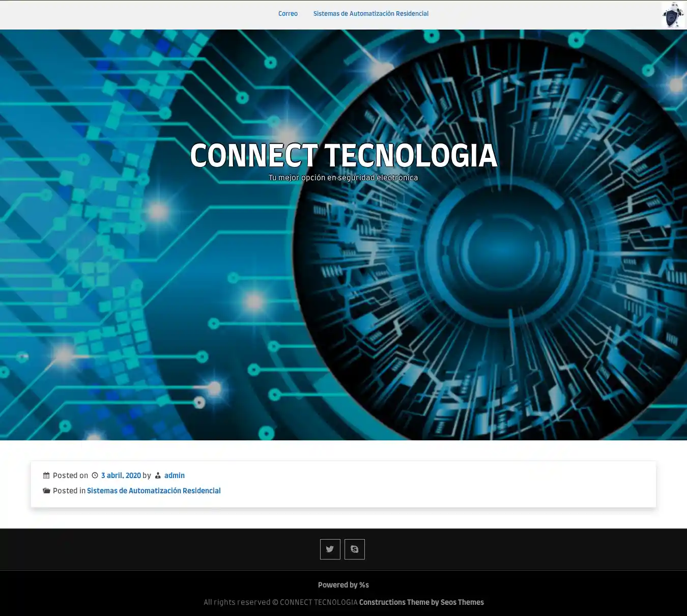This screenshot has height=616, width=687.
Task: Open the Correo menu item
Action: pyautogui.click(x=288, y=14)
